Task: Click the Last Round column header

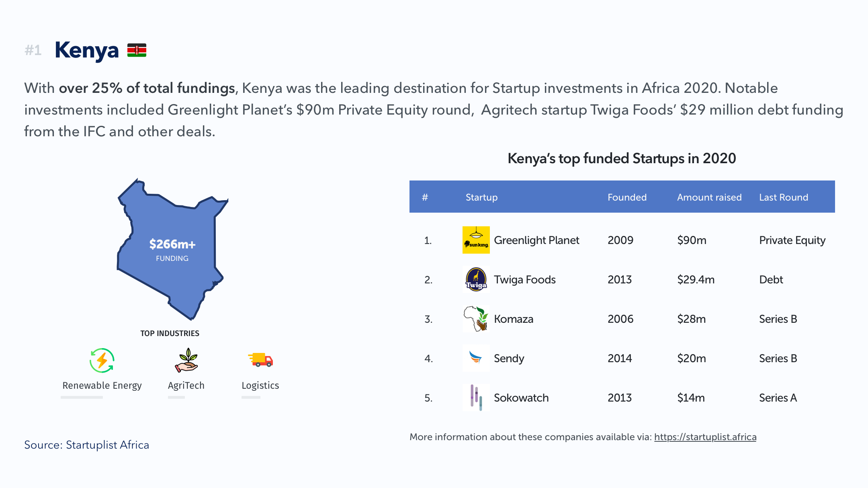Action: [784, 197]
